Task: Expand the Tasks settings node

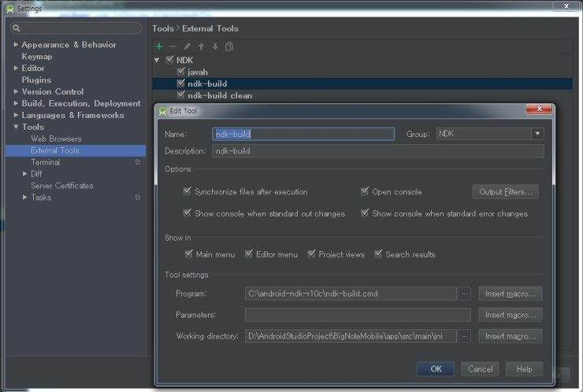Action: (x=25, y=197)
